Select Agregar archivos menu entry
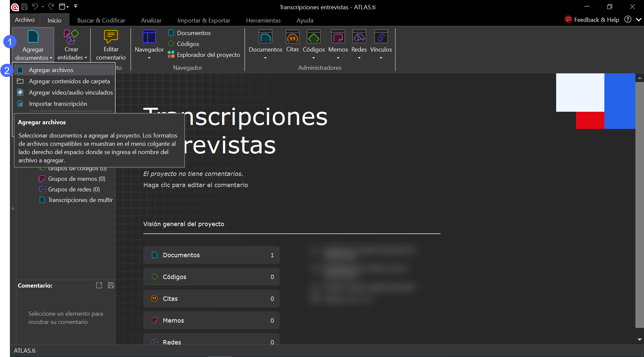The image size is (644, 357). [64, 70]
